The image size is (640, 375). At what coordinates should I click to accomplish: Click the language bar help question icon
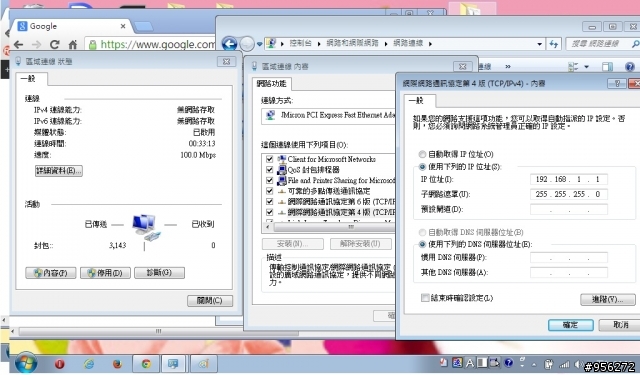point(508,362)
